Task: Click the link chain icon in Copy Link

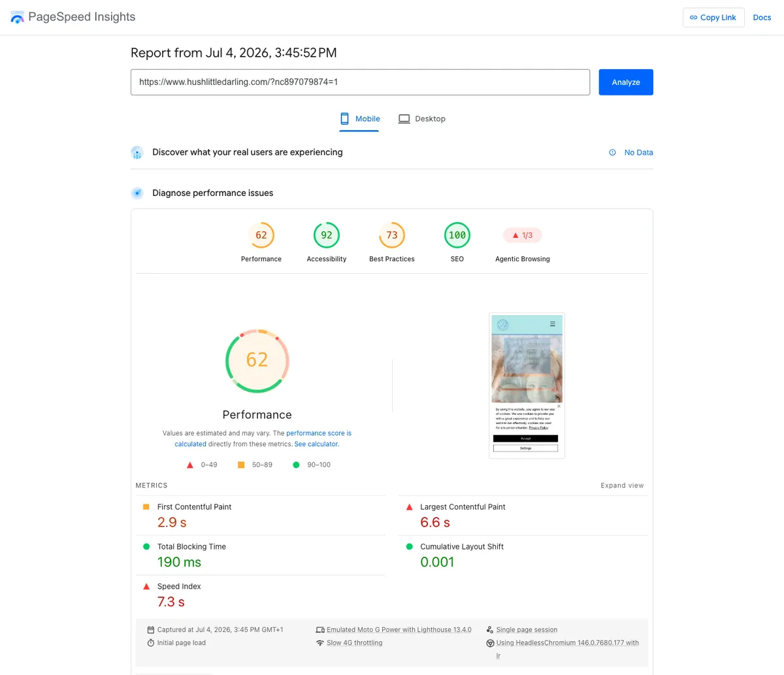Action: 694,18
